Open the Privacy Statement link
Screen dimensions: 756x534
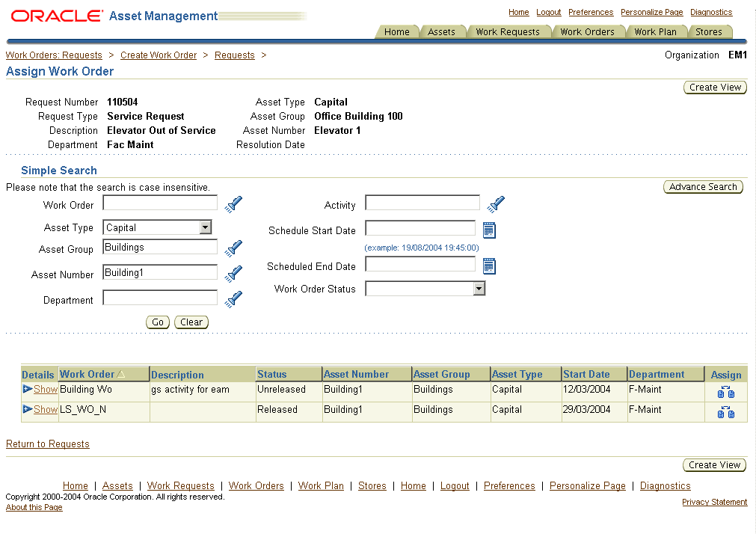(715, 502)
